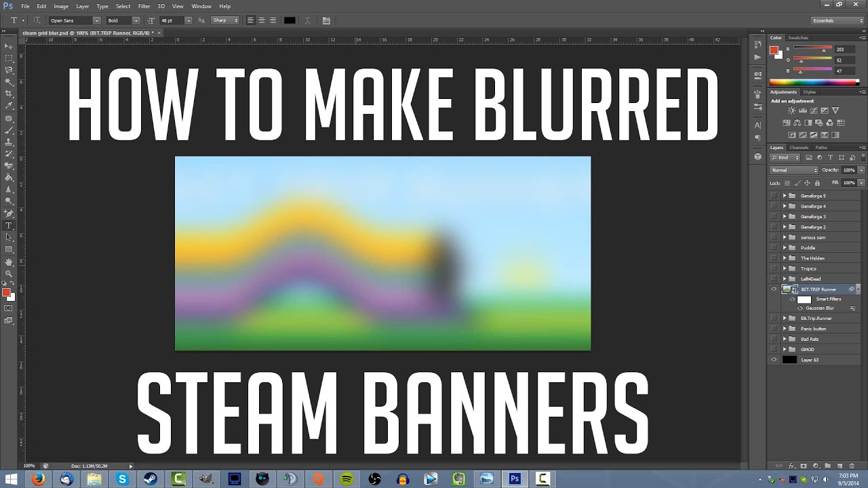868x488 pixels.
Task: Open the Sharp anti-aliasing dropdown
Action: click(x=225, y=20)
